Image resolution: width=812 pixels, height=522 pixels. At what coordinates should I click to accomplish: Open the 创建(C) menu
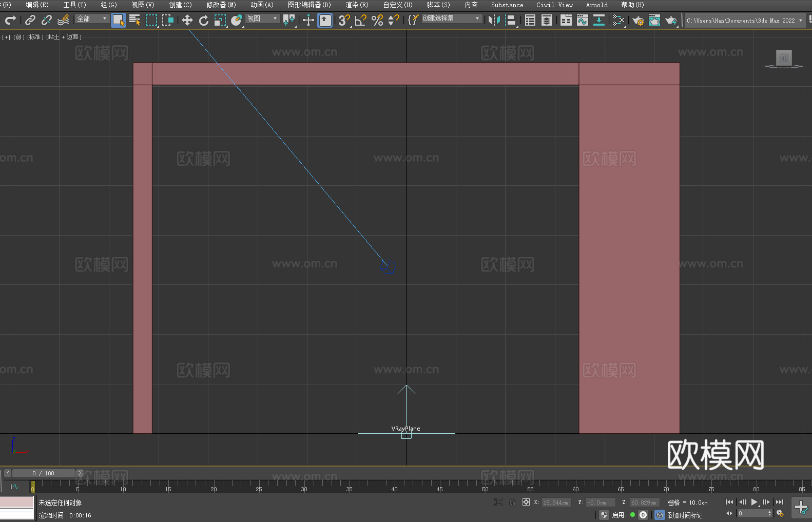point(181,5)
